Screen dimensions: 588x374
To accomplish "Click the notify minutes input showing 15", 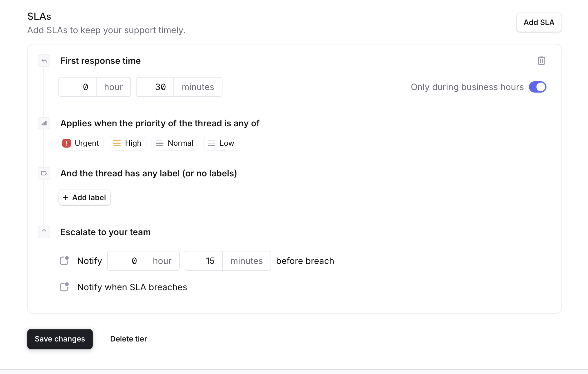I will 204,261.
